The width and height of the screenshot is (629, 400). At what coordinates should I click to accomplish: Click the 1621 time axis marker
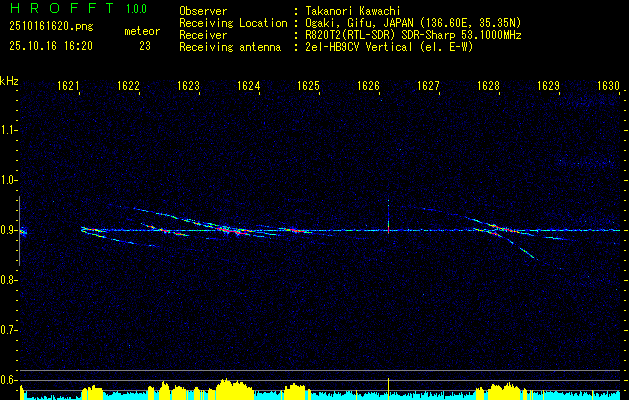(68, 86)
